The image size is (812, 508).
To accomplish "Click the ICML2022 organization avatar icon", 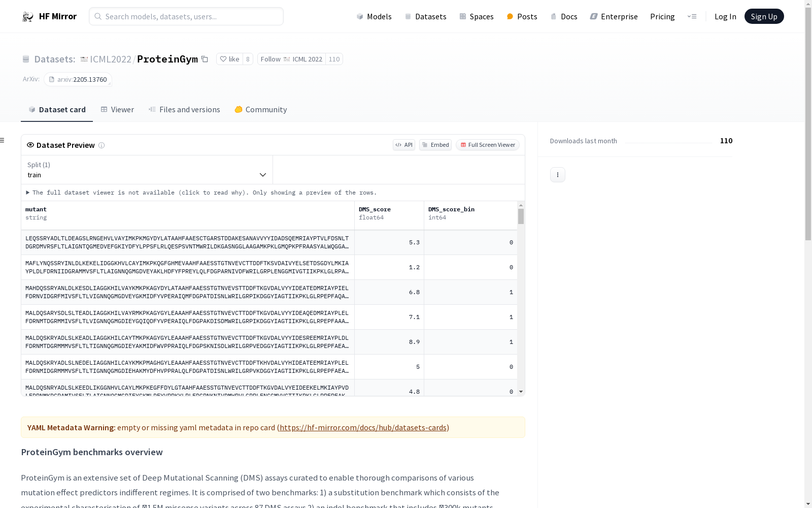I will [84, 59].
